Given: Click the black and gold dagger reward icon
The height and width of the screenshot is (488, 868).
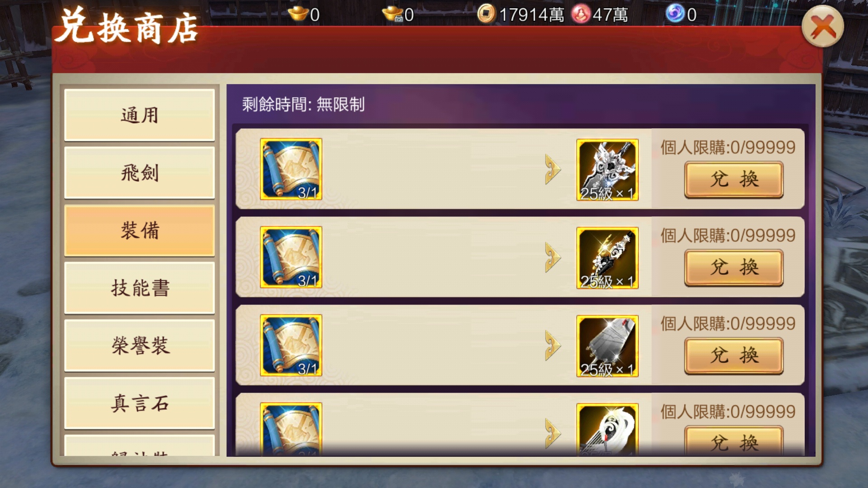Looking at the screenshot, I should tap(607, 258).
